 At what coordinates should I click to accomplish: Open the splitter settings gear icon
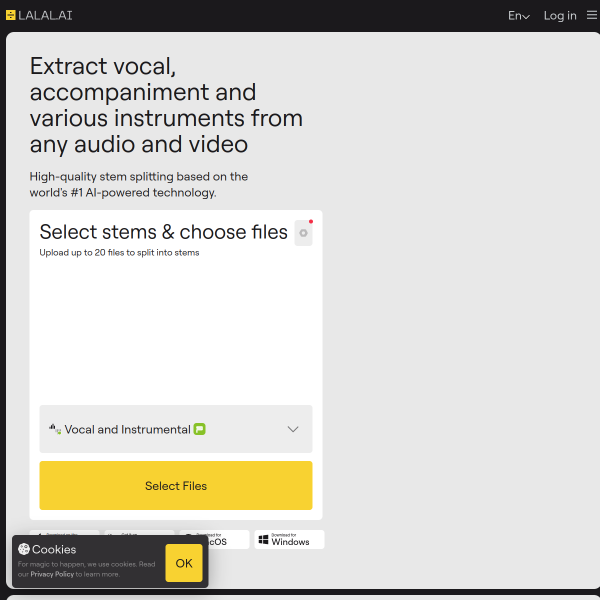click(303, 233)
